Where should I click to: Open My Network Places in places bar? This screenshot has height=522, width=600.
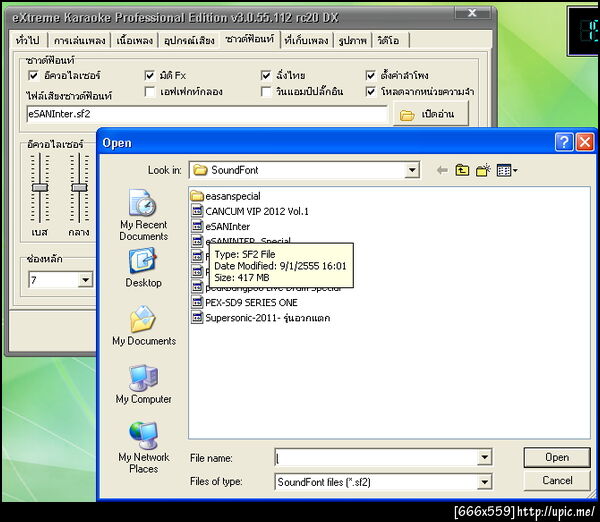click(x=143, y=448)
